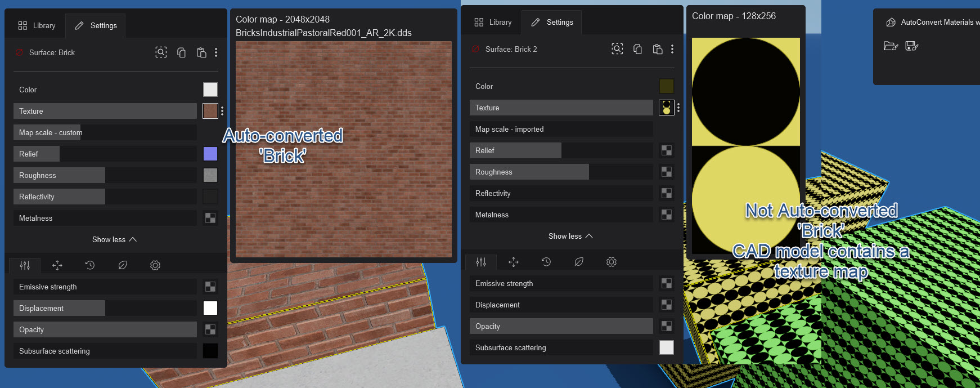980x388 pixels.
Task: Open the history icon tab in the Brick panel
Action: [x=90, y=265]
